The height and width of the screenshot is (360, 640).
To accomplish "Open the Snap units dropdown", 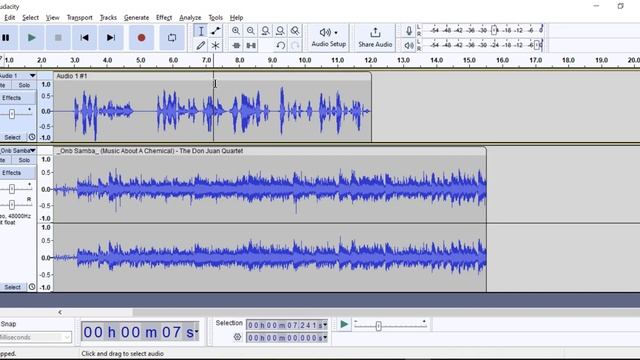I will (x=35, y=337).
